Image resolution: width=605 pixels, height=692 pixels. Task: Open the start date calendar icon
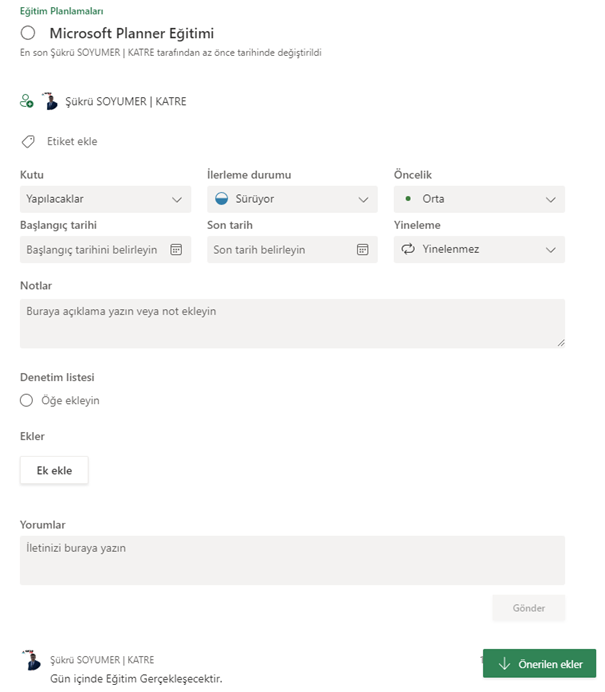click(x=176, y=249)
